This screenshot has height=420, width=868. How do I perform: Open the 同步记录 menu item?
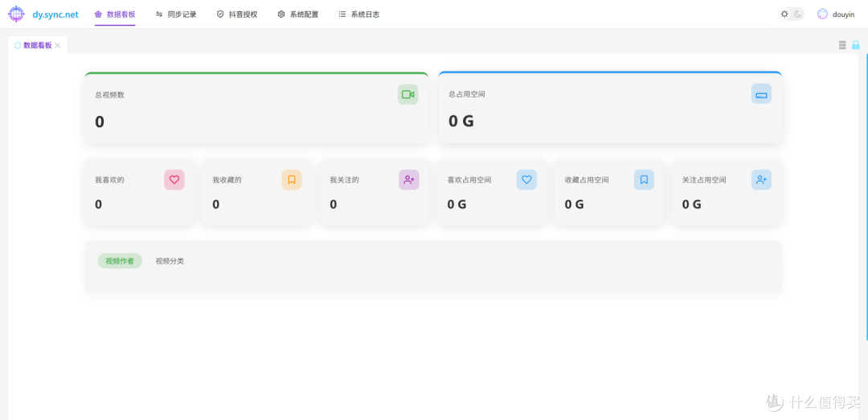(x=175, y=14)
